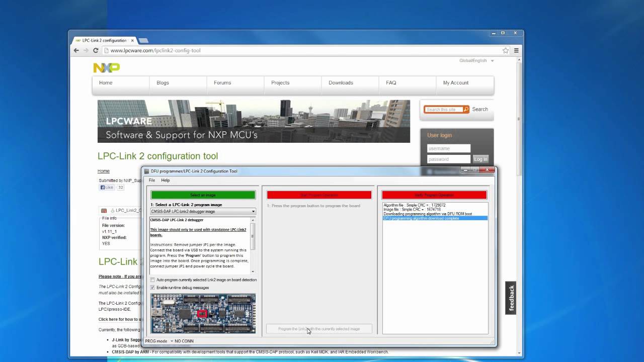Enable auto-program on board detection checkbox
Viewport: 644px width, 362px height.
(152, 280)
